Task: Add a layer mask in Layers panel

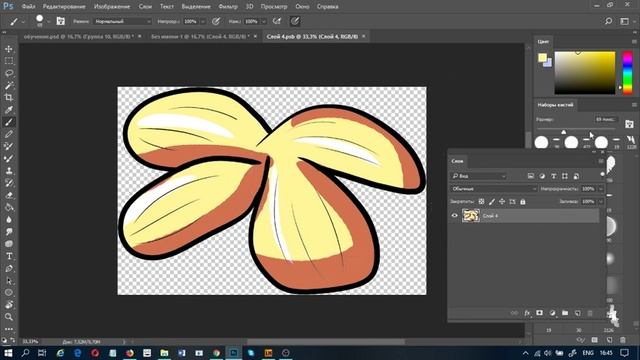Action: point(540,313)
